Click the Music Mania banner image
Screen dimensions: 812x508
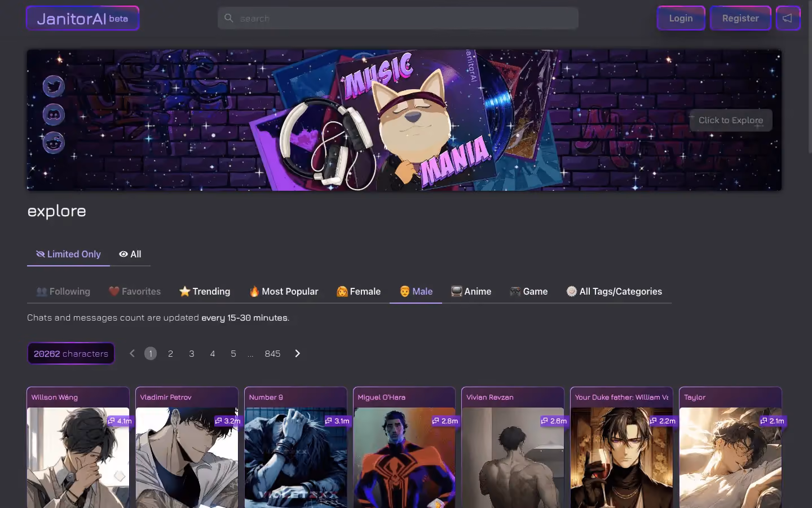point(404,120)
